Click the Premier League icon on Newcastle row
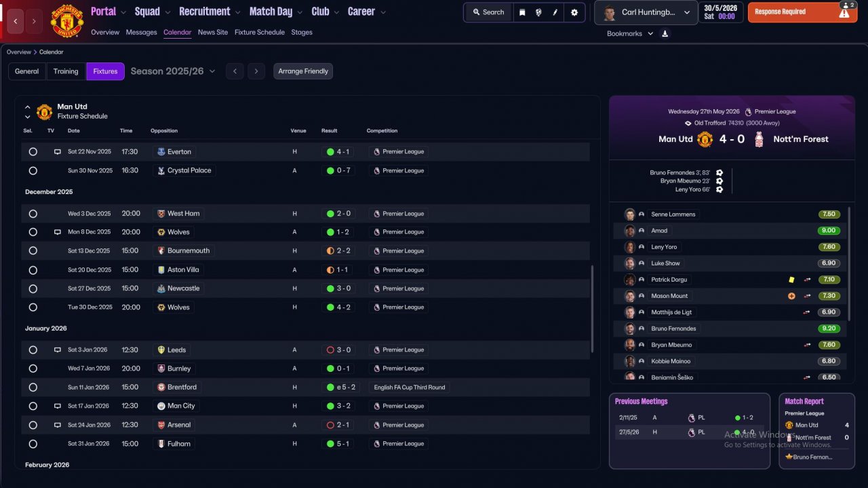The height and width of the screenshot is (488, 868). click(377, 288)
